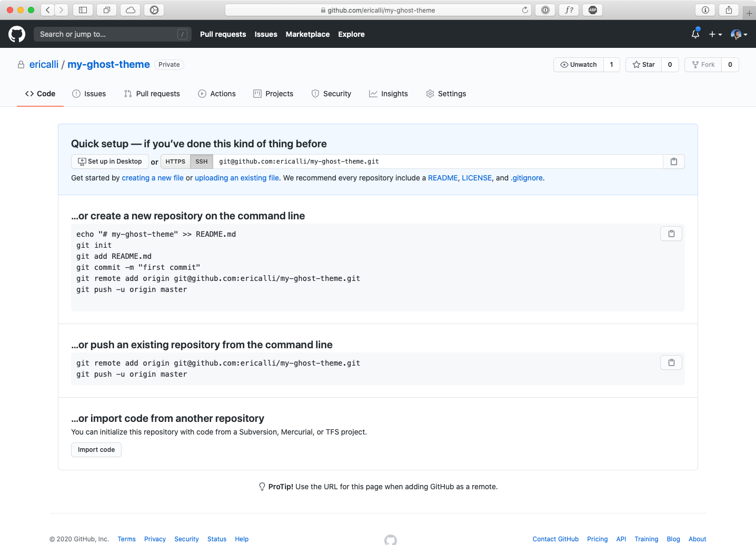Screen dimensions: 756x545
Task: Switch clone URL to HTTPS
Action: pyautogui.click(x=175, y=162)
